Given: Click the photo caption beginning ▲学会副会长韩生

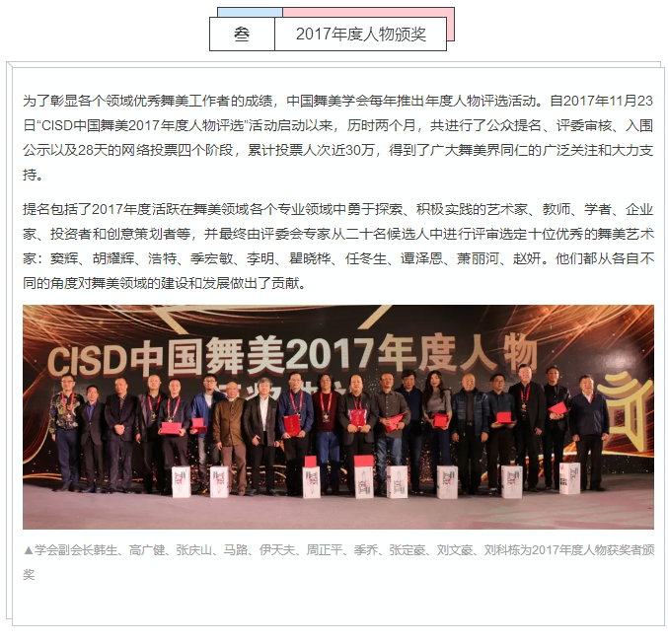Looking at the screenshot, I should 338,562.
